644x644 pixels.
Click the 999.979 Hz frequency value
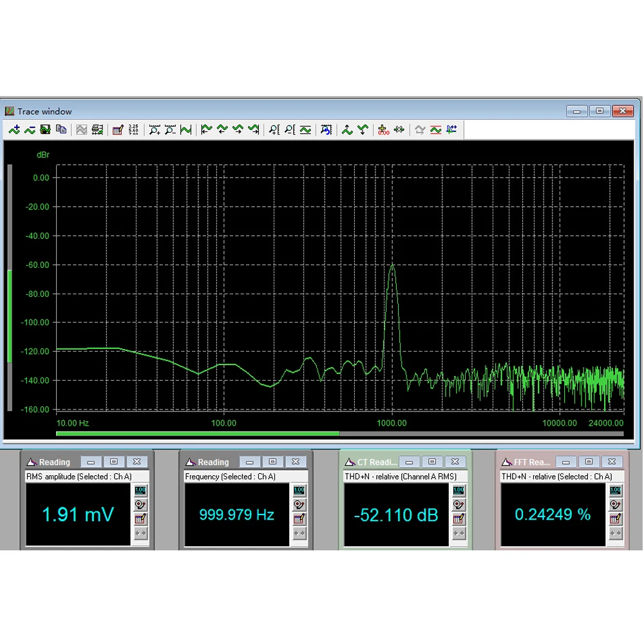click(236, 515)
